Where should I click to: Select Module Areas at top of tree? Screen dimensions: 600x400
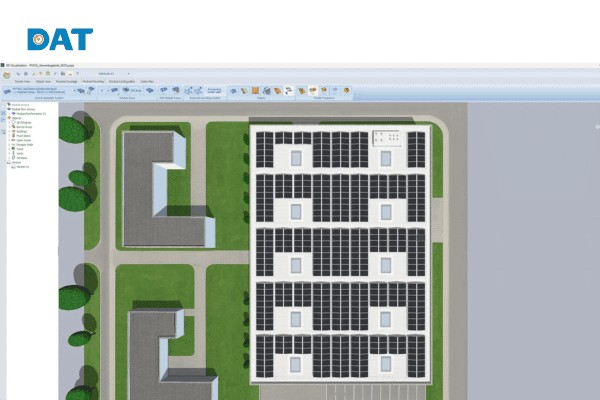(x=21, y=105)
